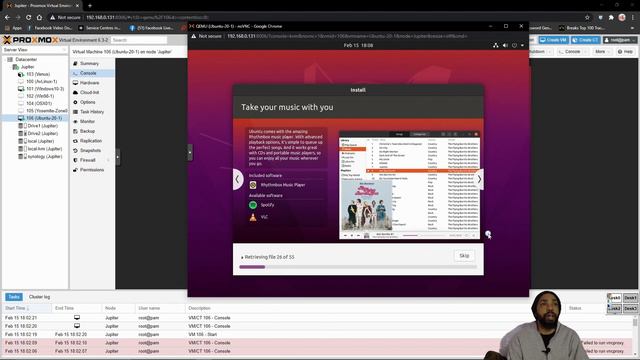Viewport: 640px width, 360px height.
Task: Open the Monitor eye icon
Action: coord(76,122)
